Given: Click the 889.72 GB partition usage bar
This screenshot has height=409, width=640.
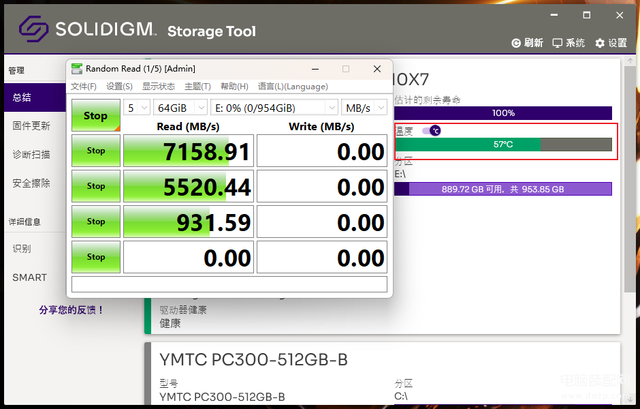Looking at the screenshot, I should 503,189.
